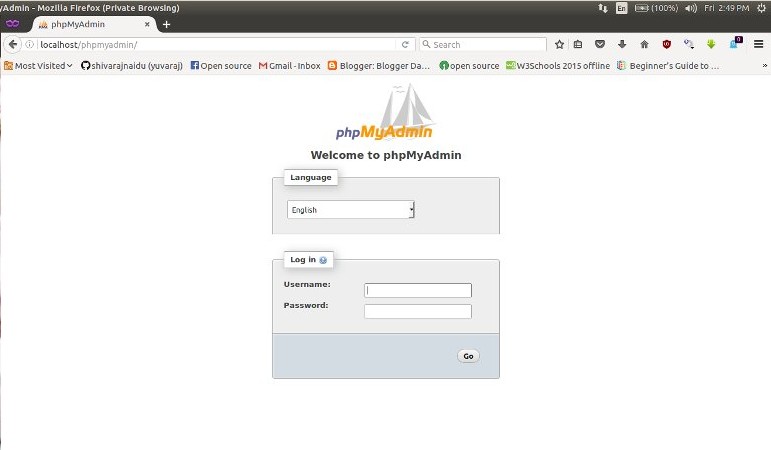Open the shivarajnaidu GitHub bookmark
The image size is (771, 450).
point(131,65)
